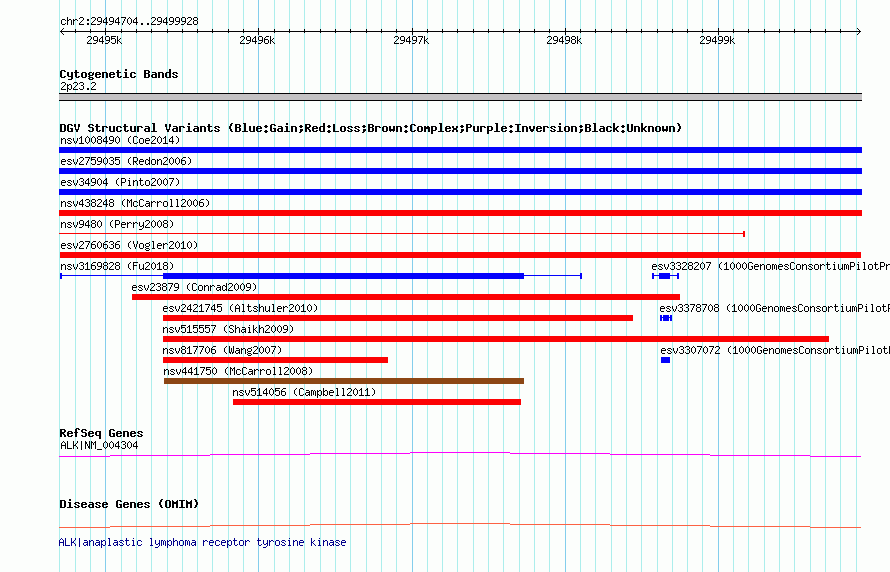Screen dimensions: 890x572
Task: Select the small esv3328207 blue glyph
Action: pos(665,276)
